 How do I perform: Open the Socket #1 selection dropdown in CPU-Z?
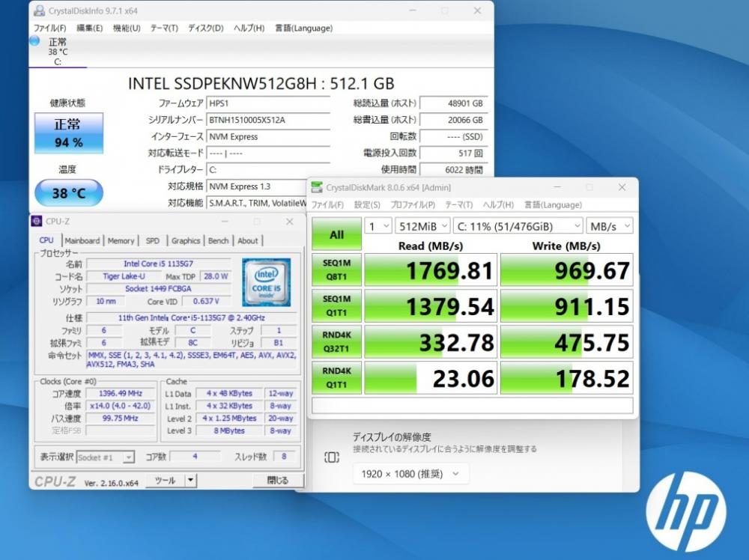tap(105, 457)
